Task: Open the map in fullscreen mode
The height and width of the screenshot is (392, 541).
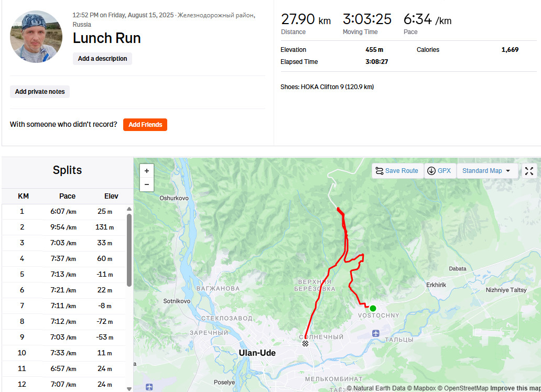Action: [x=529, y=171]
